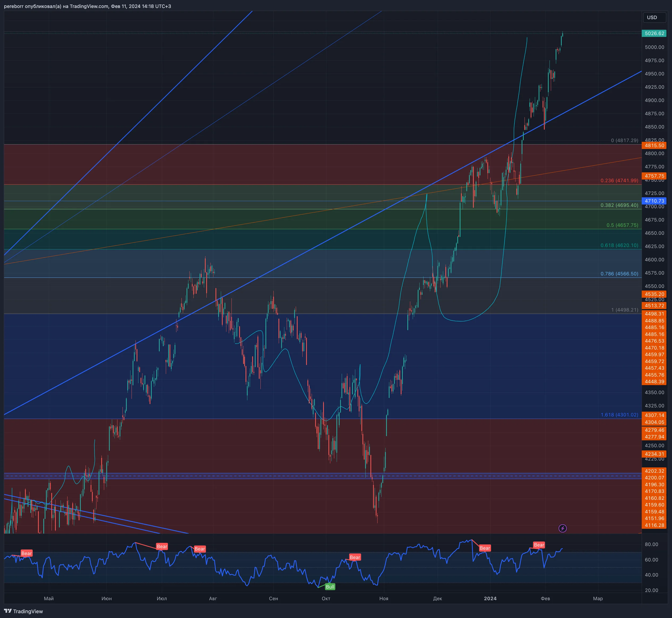Click the TradingView logo at bottom left
672x618 pixels.
click(x=23, y=611)
